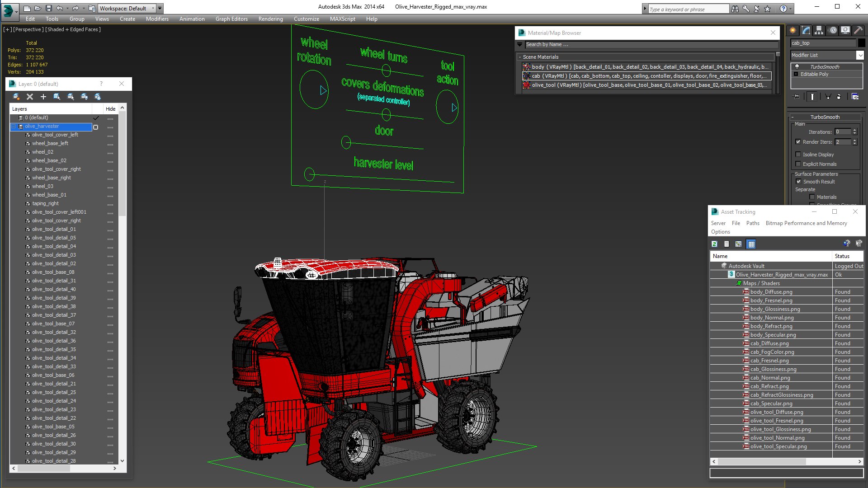Click the Iterations spinner up arrow
Screen dimensions: 868x488
pos(854,130)
